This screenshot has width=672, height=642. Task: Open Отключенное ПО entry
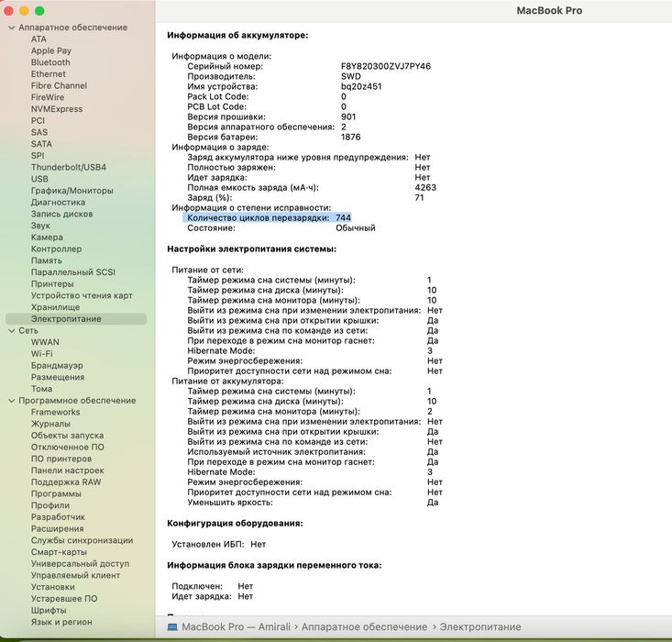[x=67, y=447]
